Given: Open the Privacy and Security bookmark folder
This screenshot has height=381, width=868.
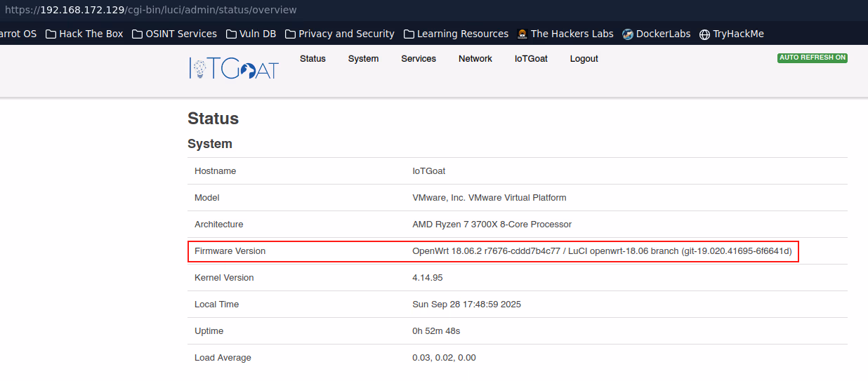Looking at the screenshot, I should click(x=339, y=34).
